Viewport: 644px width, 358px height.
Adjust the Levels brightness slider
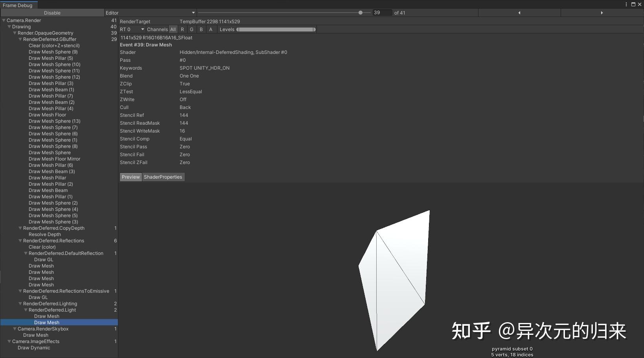coord(275,29)
